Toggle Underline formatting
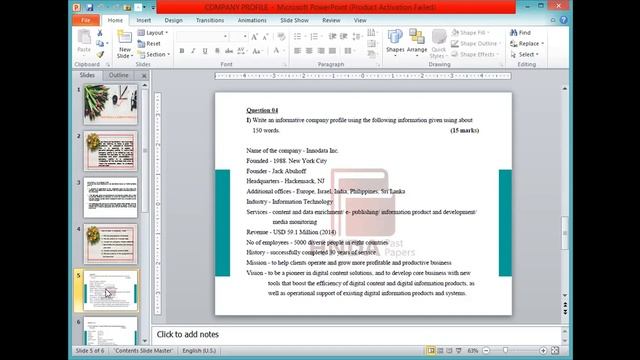Screen dimensions: 640x360 205,51
